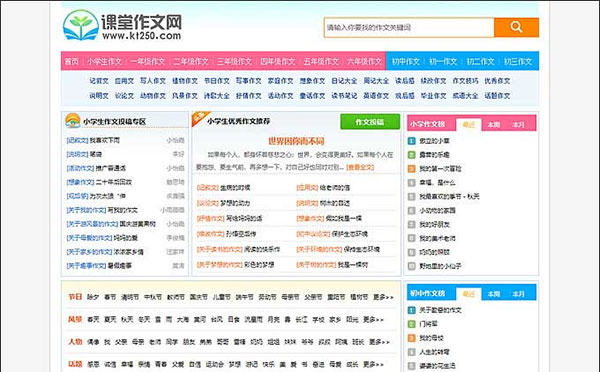The width and height of the screenshot is (600, 372).
Task: Open the 说明文 category link
Action: point(99,96)
